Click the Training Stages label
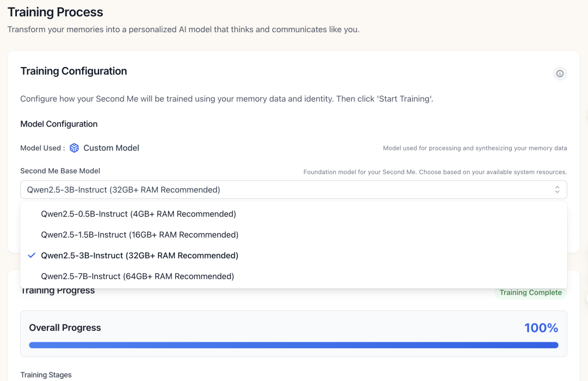This screenshot has width=588, height=381. coord(46,374)
